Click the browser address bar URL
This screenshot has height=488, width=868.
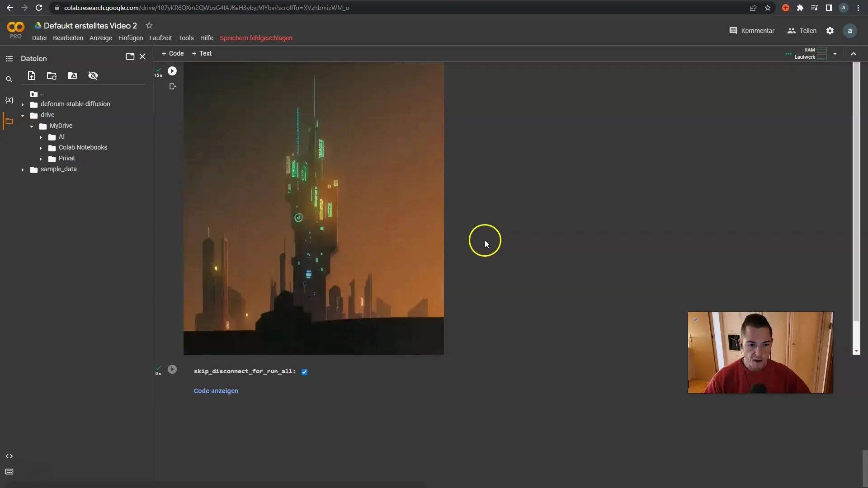206,8
